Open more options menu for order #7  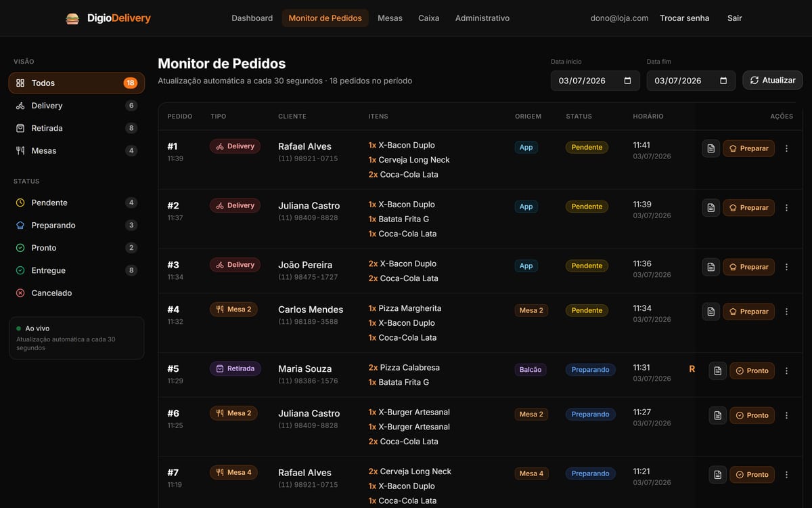(786, 475)
